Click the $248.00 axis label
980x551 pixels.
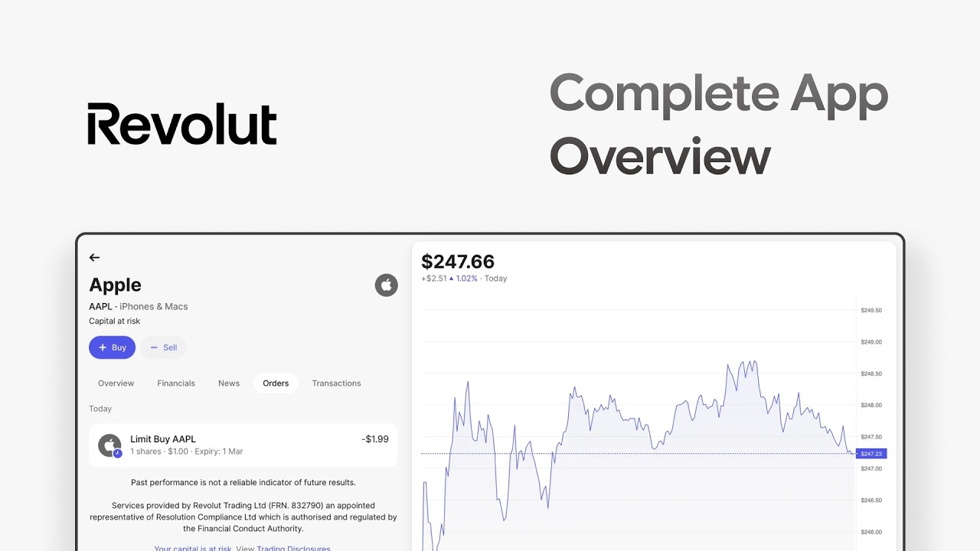point(871,405)
